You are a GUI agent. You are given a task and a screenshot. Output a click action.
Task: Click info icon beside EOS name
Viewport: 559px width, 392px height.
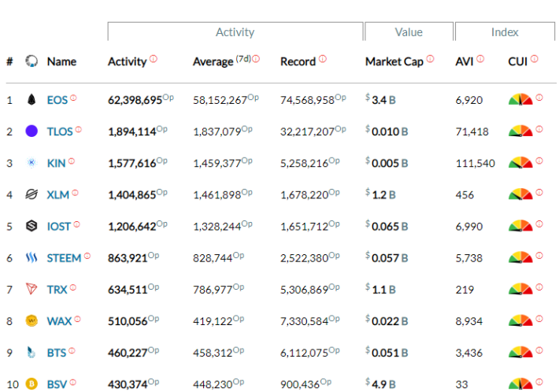tap(73, 98)
